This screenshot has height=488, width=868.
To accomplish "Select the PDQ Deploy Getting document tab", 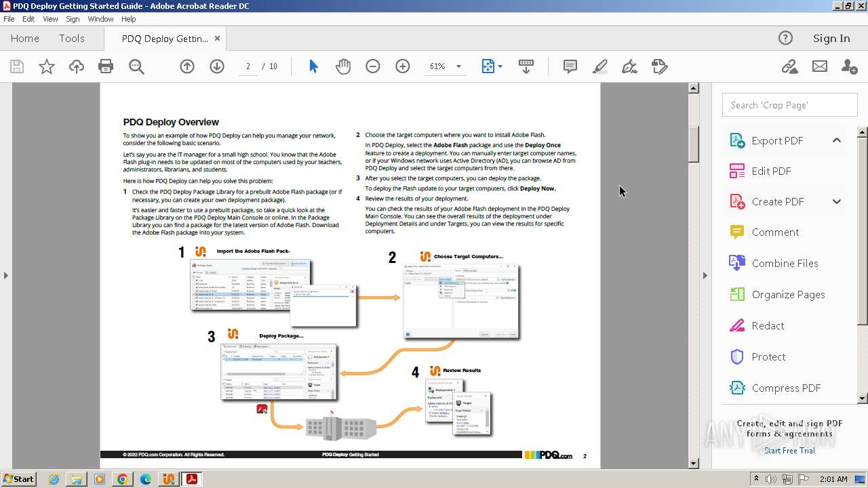I will pos(165,39).
